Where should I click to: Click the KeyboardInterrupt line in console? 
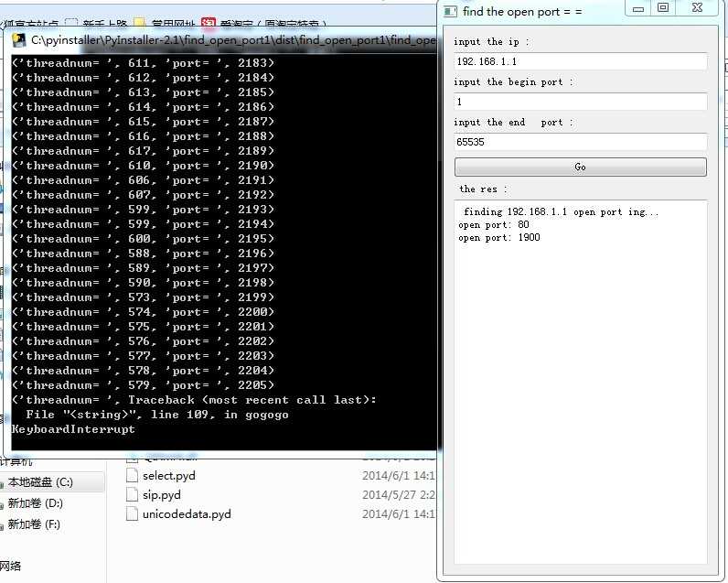tap(73, 429)
